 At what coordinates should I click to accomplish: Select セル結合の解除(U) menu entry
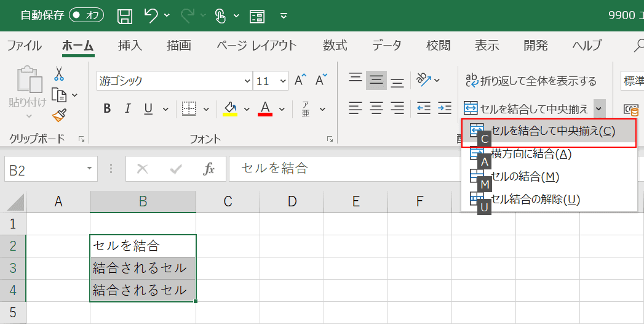coord(549,200)
